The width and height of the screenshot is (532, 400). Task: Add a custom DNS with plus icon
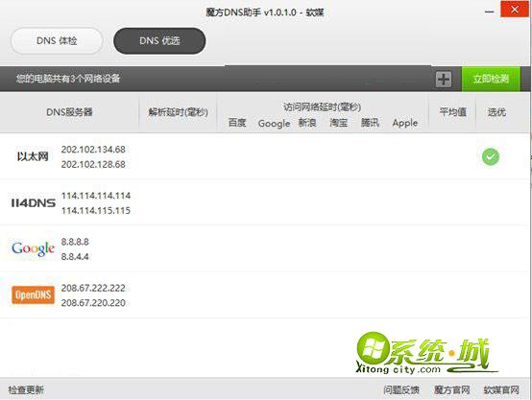(x=444, y=80)
